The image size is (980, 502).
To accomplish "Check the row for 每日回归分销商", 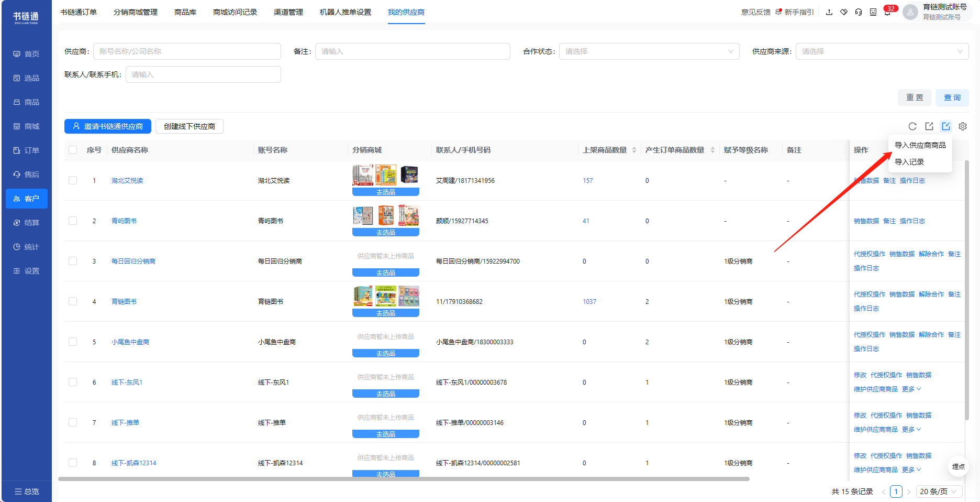I will (x=73, y=261).
